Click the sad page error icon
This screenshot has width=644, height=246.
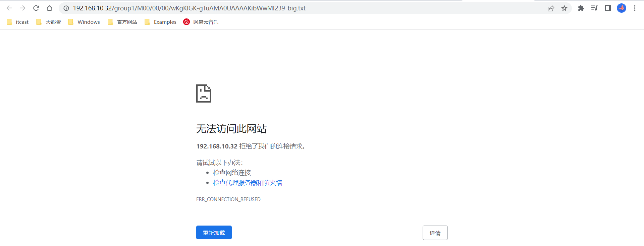click(204, 94)
